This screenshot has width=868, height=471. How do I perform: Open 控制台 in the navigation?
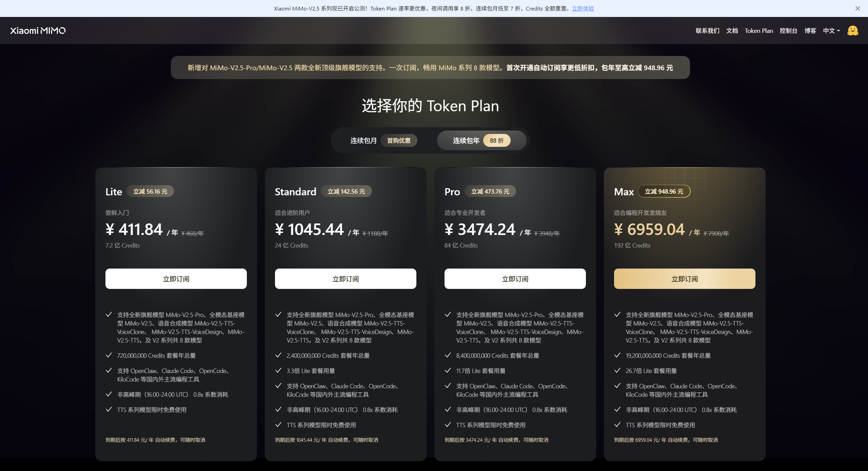[x=788, y=31]
